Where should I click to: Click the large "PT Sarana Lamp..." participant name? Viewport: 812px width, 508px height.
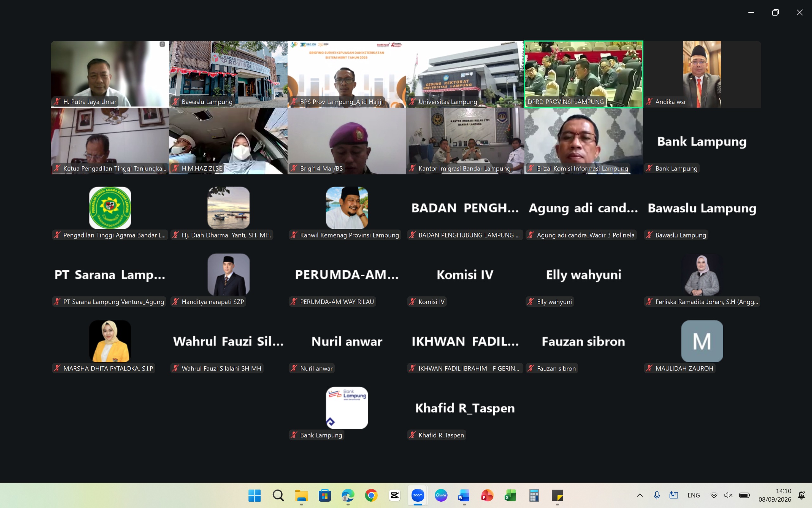pos(110,275)
